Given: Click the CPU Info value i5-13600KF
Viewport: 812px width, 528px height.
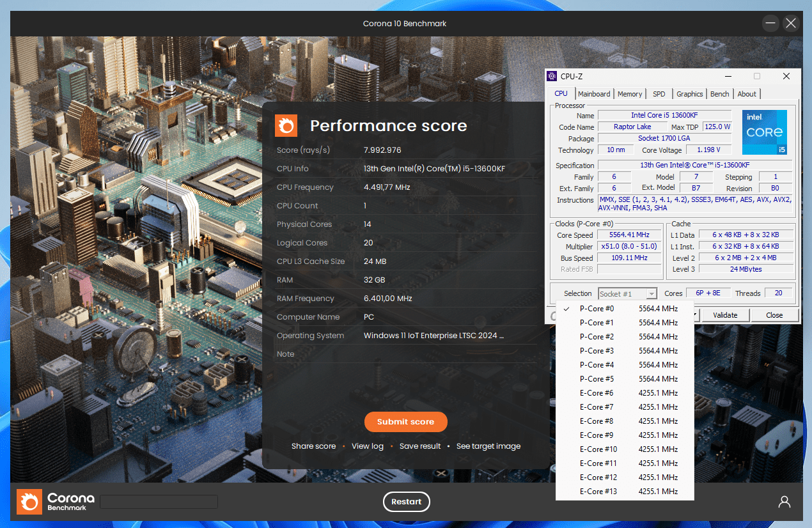Looking at the screenshot, I should pos(434,169).
